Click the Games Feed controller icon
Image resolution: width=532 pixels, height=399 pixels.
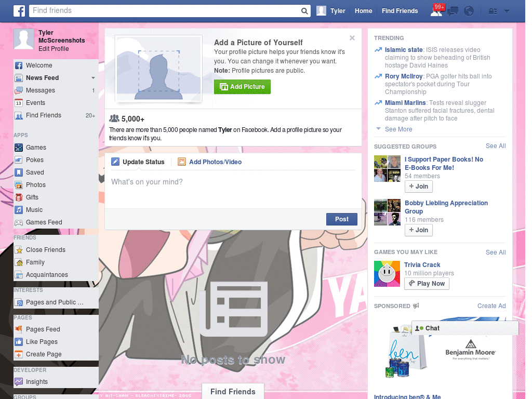(19, 222)
